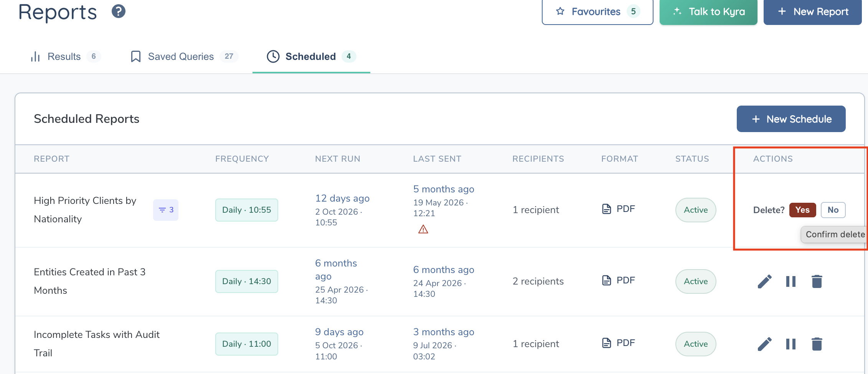Viewport: 868px width, 374px height.
Task: Open the Entities Created in Past 3 Months report
Action: [x=90, y=281]
